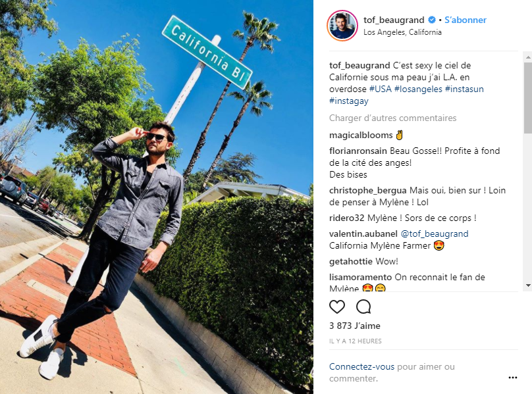The width and height of the screenshot is (532, 394).
Task: Open the @tof_beaugrand mention in valentin.aubanel's comment
Action: [x=435, y=234]
